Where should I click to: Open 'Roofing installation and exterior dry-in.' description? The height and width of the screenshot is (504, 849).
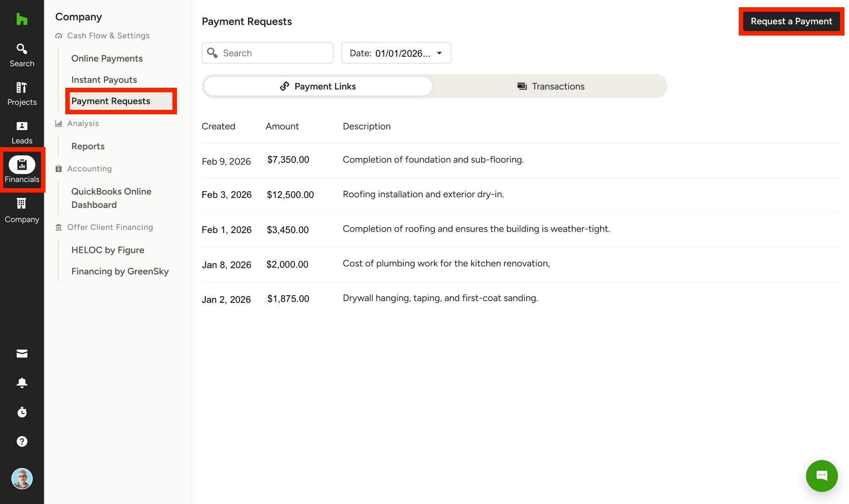[x=423, y=194]
